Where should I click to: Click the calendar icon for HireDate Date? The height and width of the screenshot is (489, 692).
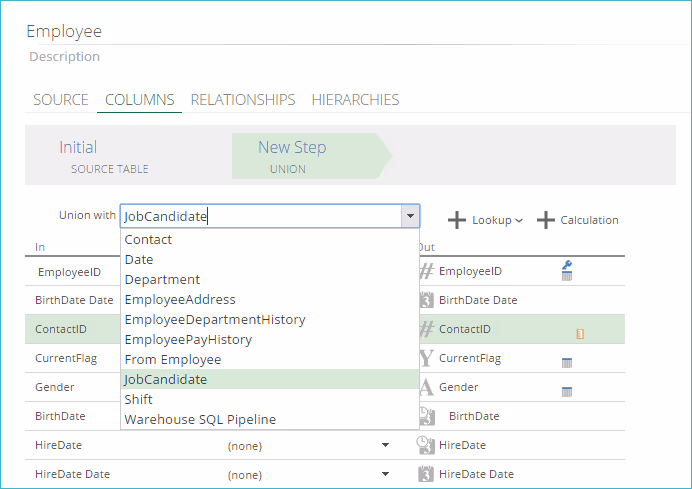[426, 474]
